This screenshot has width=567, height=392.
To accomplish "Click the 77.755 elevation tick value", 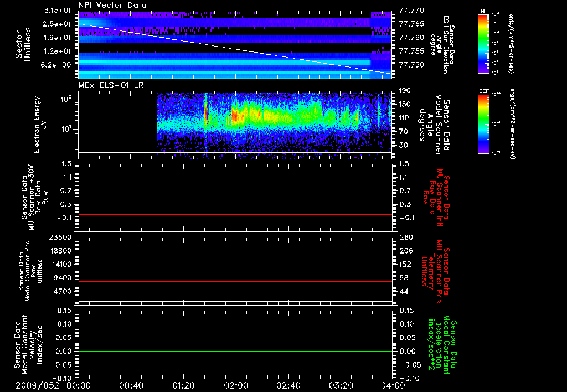I will [x=411, y=51].
